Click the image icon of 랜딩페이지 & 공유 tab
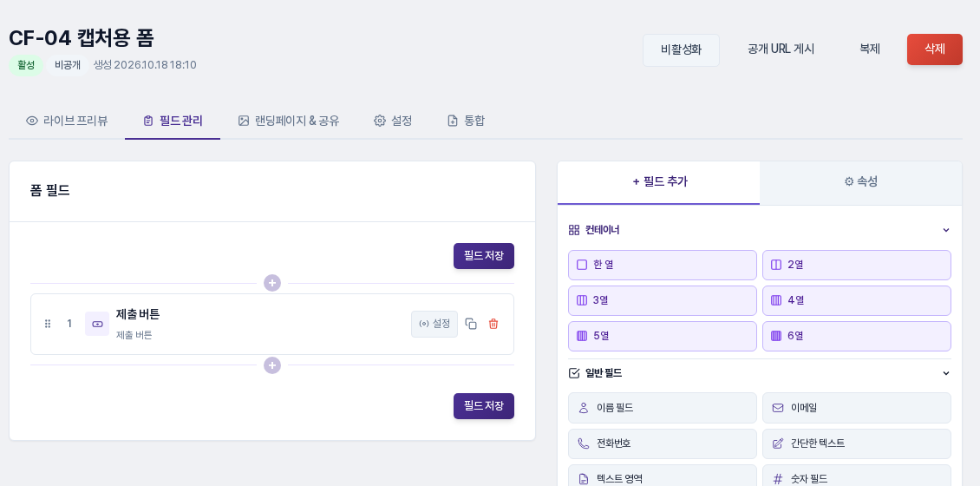This screenshot has height=486, width=980. (244, 121)
